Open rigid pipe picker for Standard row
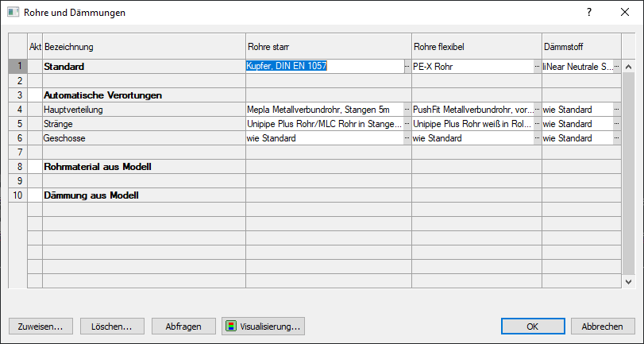 [x=407, y=67]
